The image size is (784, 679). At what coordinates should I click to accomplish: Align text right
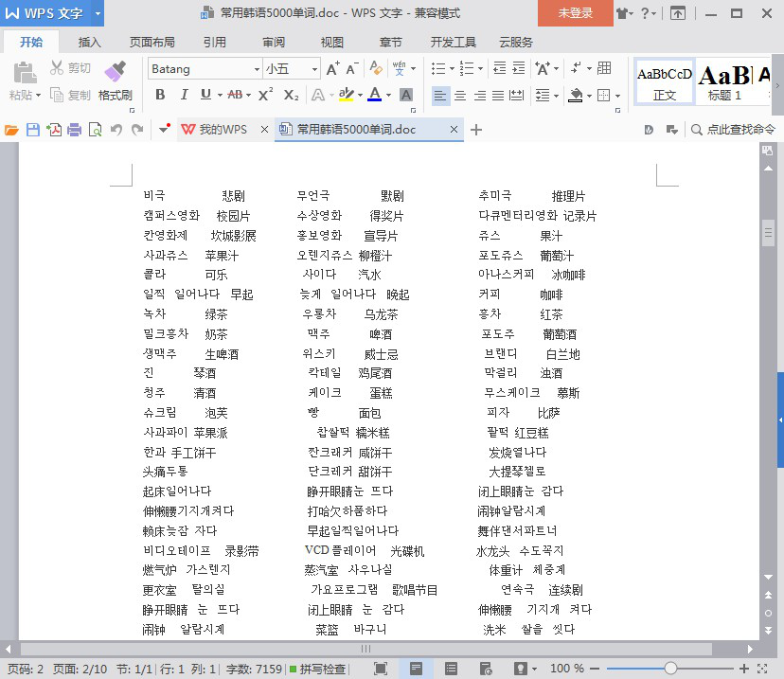point(479,95)
